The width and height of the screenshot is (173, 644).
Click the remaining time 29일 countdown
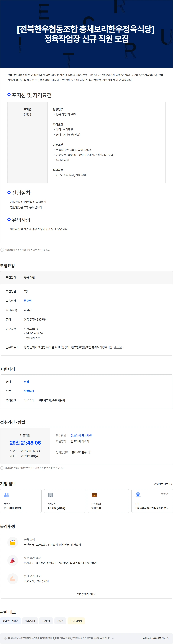click(25, 443)
